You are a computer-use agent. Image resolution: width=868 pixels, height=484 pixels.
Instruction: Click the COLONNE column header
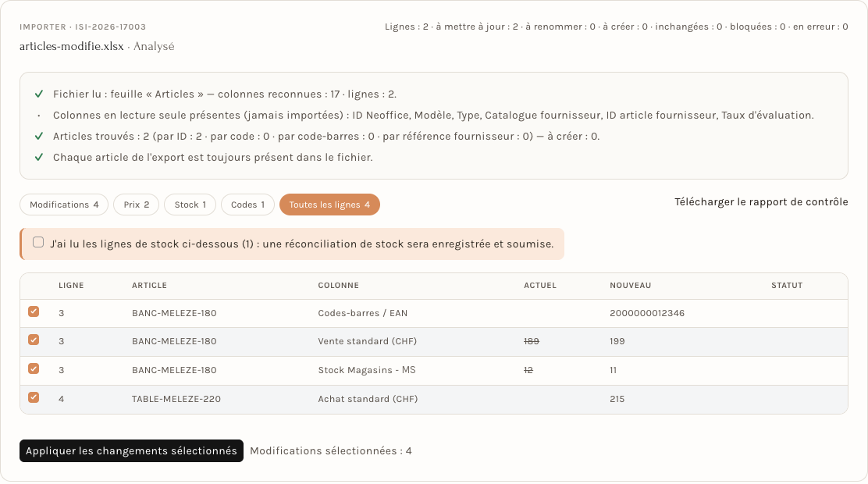pos(338,285)
